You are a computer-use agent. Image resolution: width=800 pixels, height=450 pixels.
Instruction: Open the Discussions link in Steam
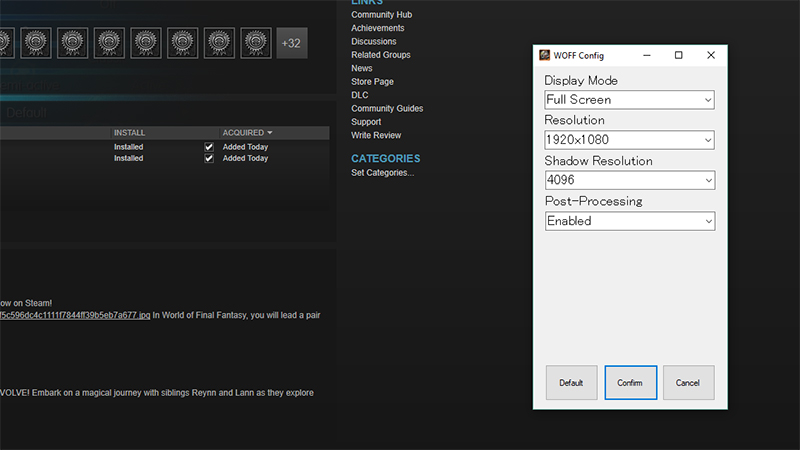[x=373, y=41]
